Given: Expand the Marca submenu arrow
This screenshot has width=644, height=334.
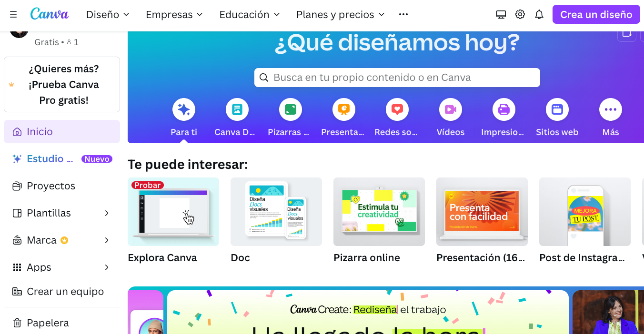Looking at the screenshot, I should click(107, 240).
